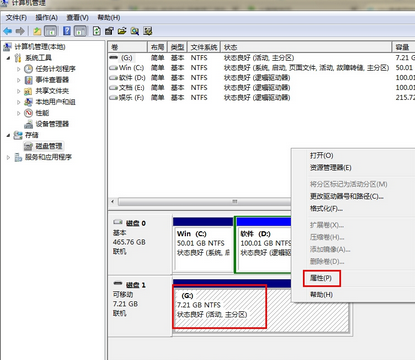
Task: Click the 卷 column header
Action: tap(128, 47)
